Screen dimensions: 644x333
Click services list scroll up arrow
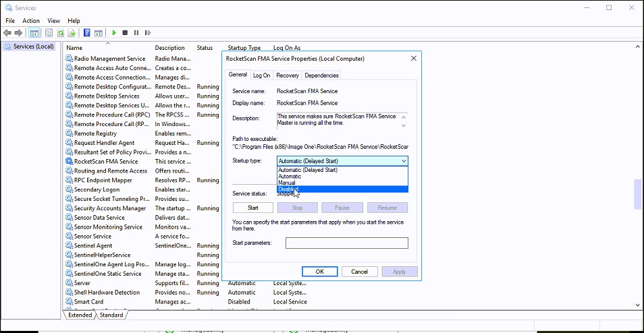click(x=637, y=47)
